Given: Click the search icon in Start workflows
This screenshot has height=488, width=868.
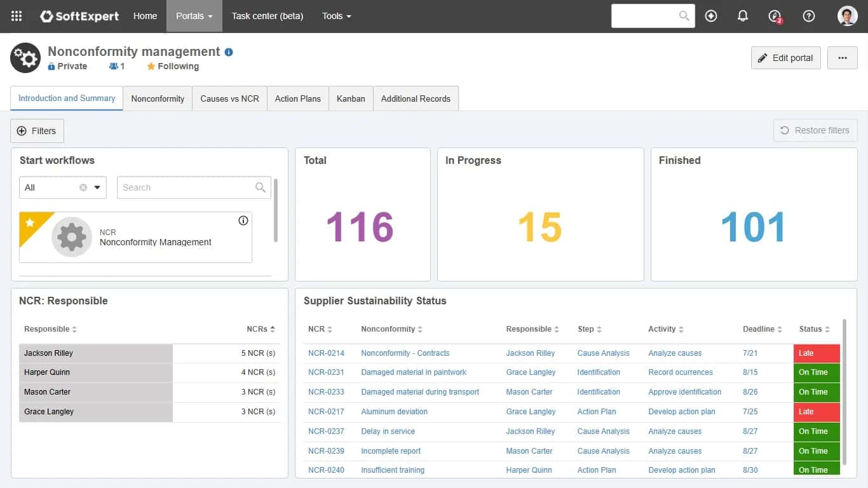Looking at the screenshot, I should [x=261, y=187].
